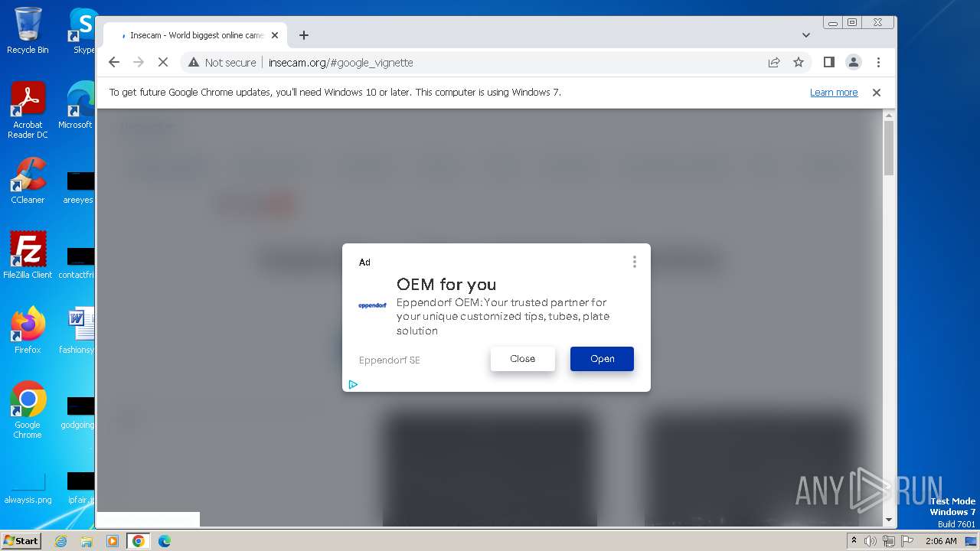Stop loading the page
Viewport: 980px width, 551px height.
click(163, 63)
